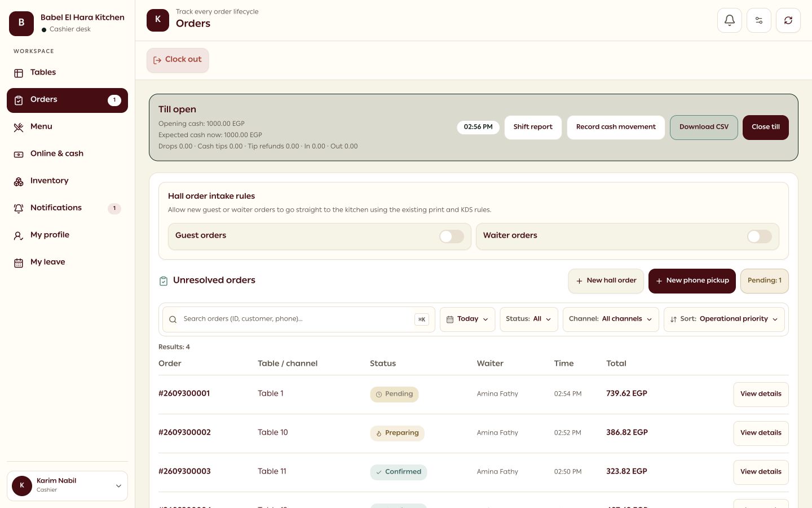The width and height of the screenshot is (812, 508).
Task: Click the K avatar beside Orders title
Action: click(x=158, y=20)
